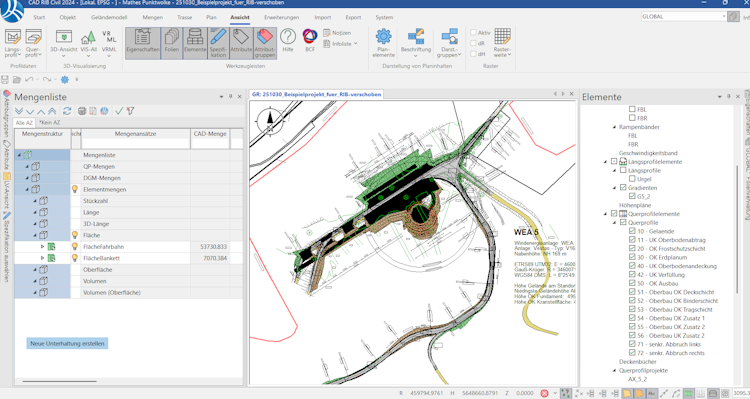Open the Start ribbon tab
750x399 pixels.
click(39, 17)
